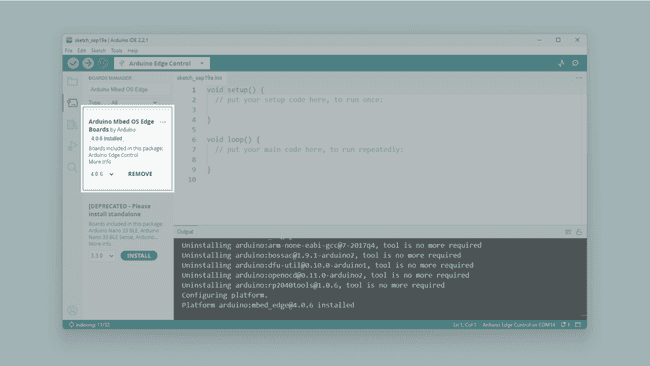
Task: Click Arduino Edge Control on COM14 status entry
Action: [x=519, y=325]
